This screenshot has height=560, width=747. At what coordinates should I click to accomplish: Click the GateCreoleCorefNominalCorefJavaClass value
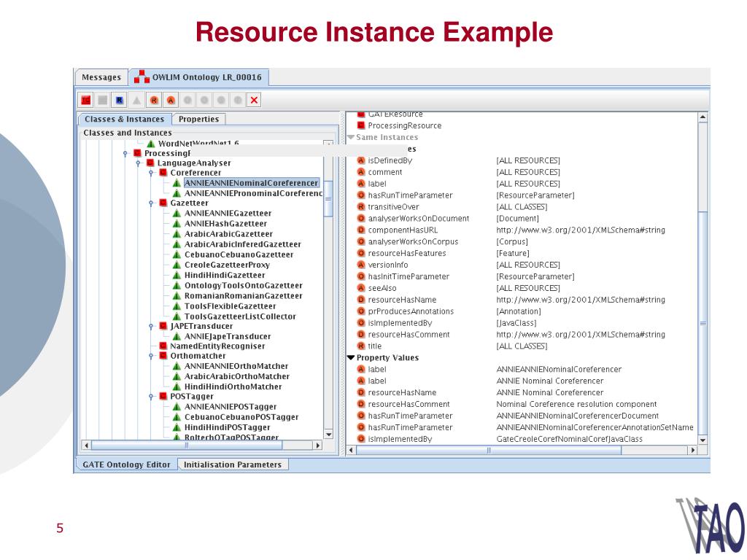click(569, 438)
